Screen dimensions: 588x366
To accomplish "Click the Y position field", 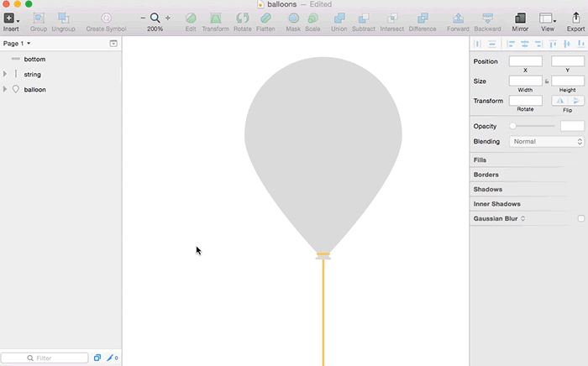I will [567, 61].
